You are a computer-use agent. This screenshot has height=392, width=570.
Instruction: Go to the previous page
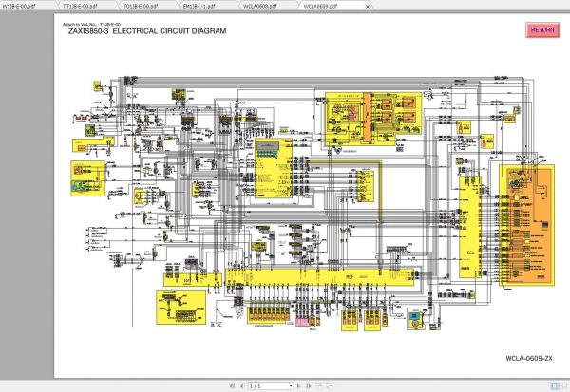click(x=241, y=386)
